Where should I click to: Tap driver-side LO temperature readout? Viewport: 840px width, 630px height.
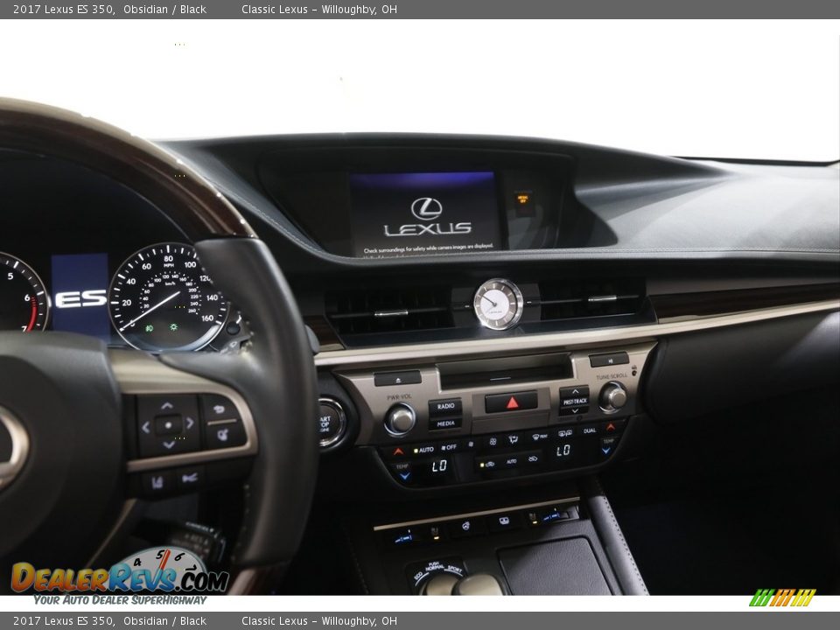click(x=439, y=466)
